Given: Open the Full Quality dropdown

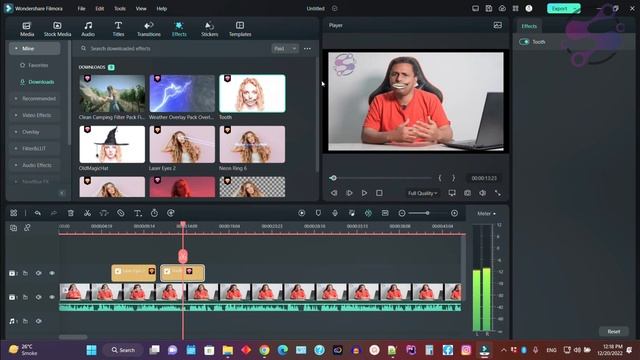Looking at the screenshot, I should 422,193.
